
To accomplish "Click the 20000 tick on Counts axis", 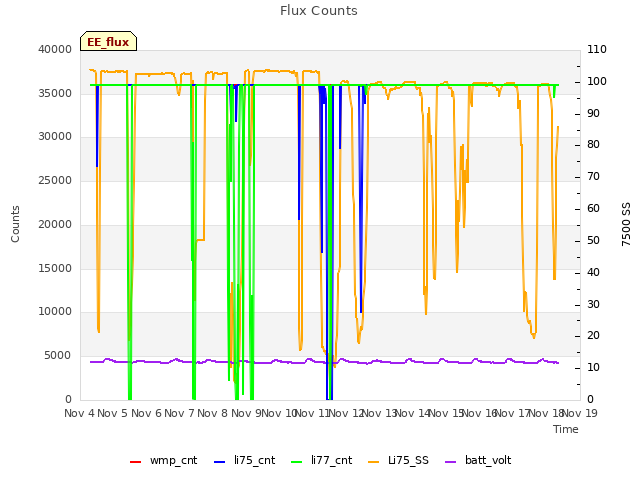I will coord(55,224).
